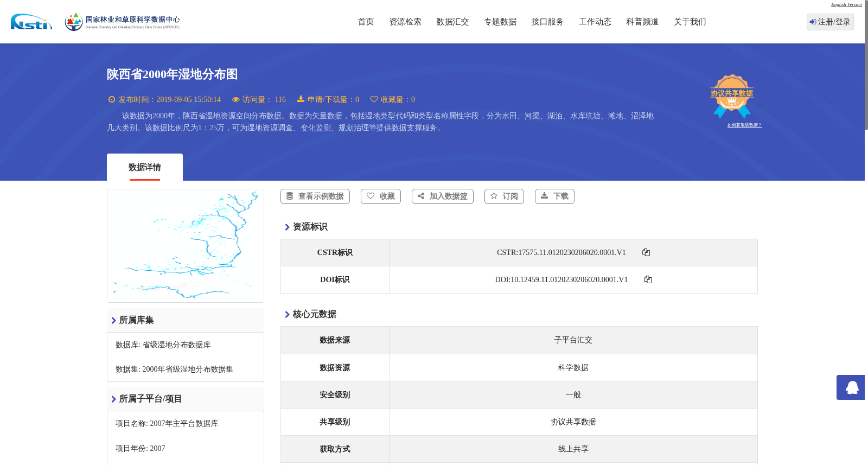Click the 国家林业和草原科学数据中心 logo
Viewport: 868px width, 465px height.
[x=122, y=22]
